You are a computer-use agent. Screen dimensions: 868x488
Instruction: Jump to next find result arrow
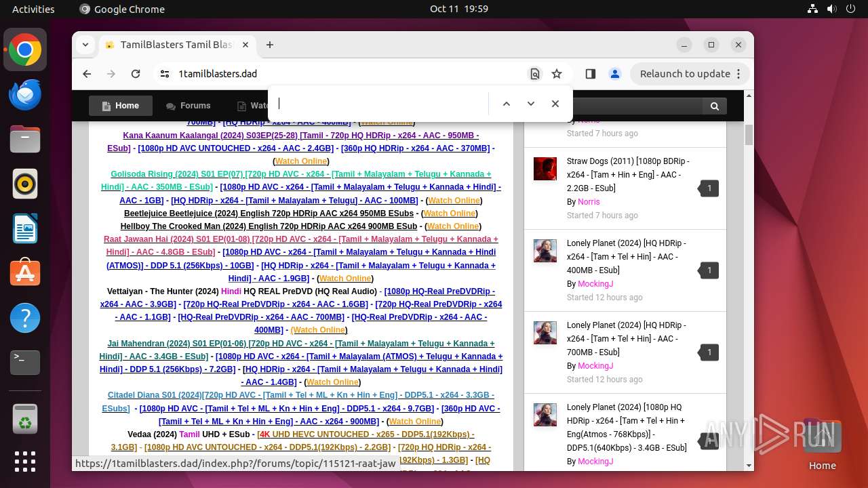point(531,104)
